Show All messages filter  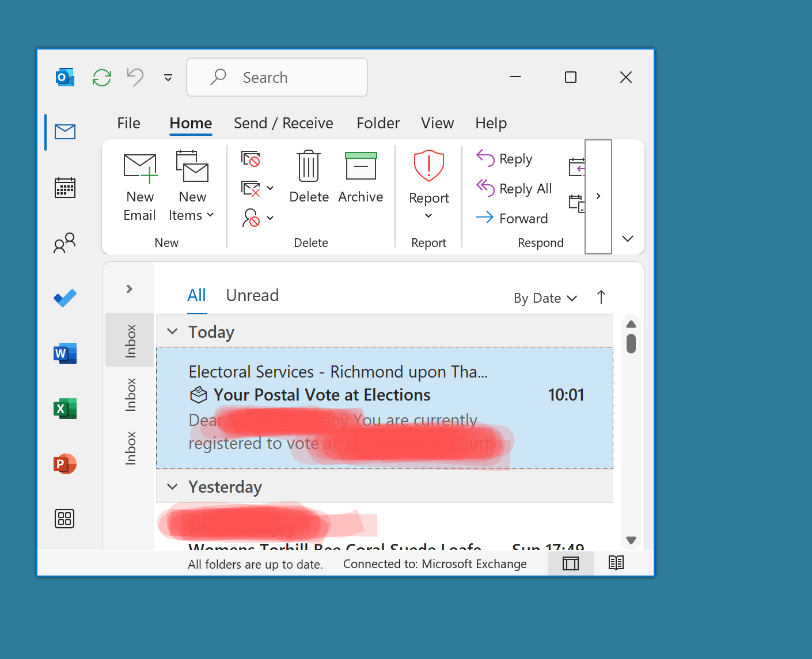(196, 295)
